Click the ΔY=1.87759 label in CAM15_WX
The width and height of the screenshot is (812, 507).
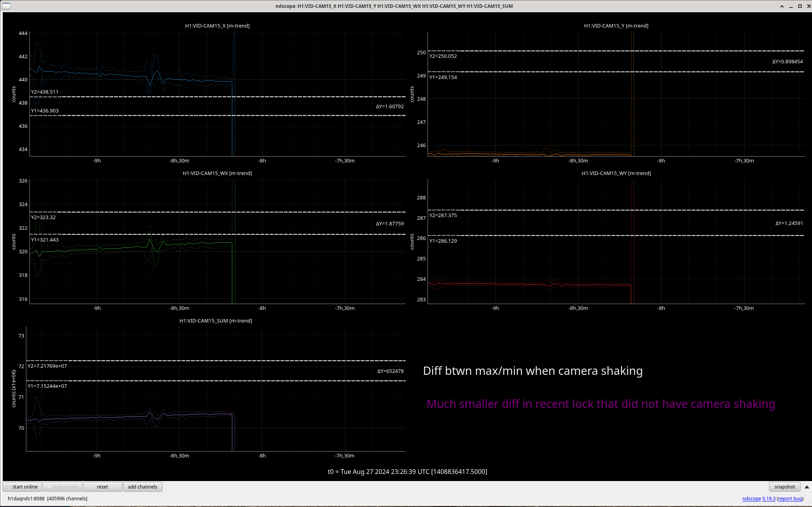389,223
